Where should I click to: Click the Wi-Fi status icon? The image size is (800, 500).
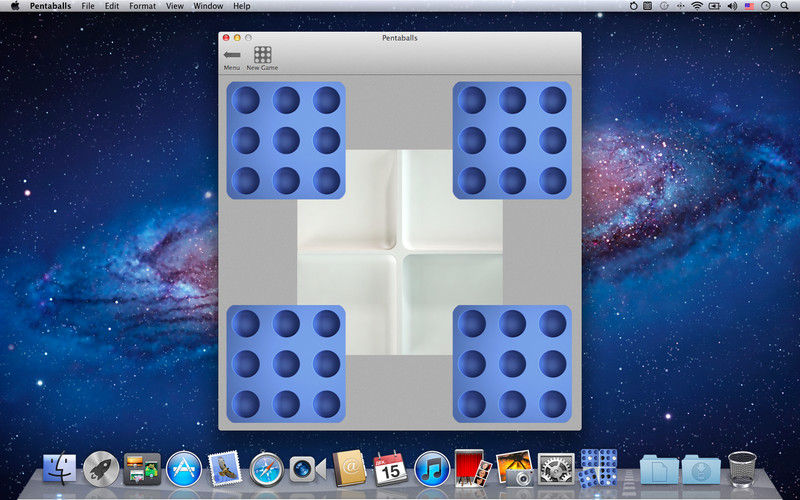coord(697,6)
